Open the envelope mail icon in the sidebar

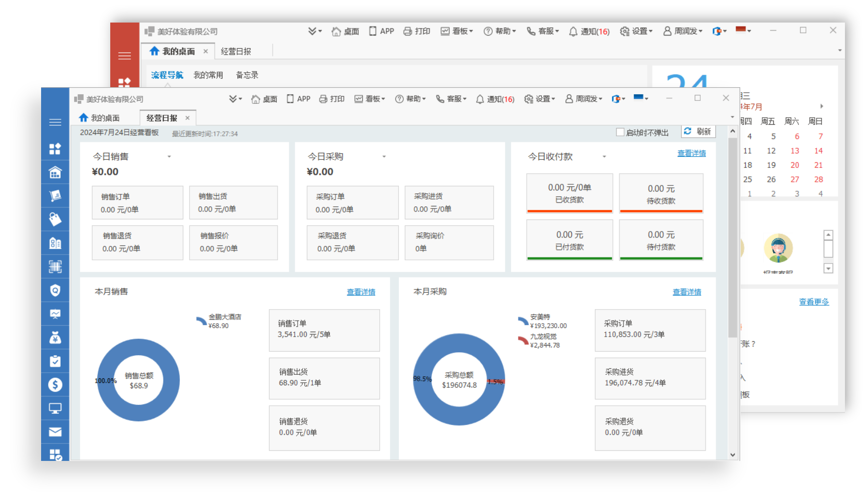pyautogui.click(x=55, y=432)
